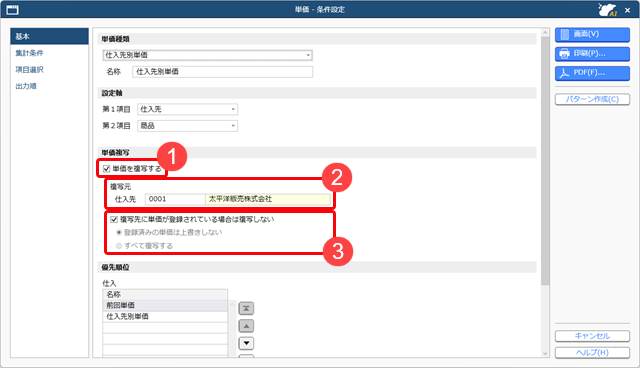The height and width of the screenshot is (368, 640).
Task: Select 前回単価 row in priority list
Action: click(165, 305)
